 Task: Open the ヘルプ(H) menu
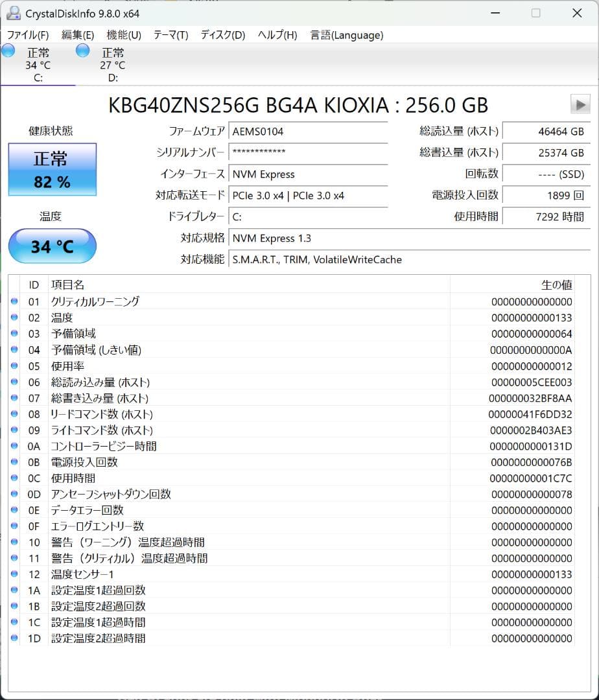click(277, 35)
